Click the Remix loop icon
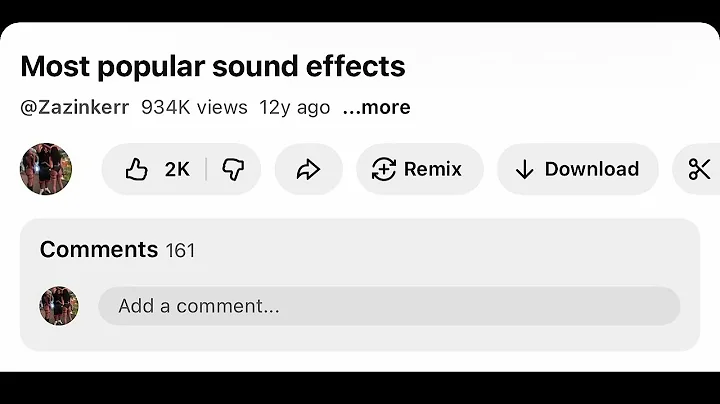The height and width of the screenshot is (404, 720). pyautogui.click(x=384, y=169)
